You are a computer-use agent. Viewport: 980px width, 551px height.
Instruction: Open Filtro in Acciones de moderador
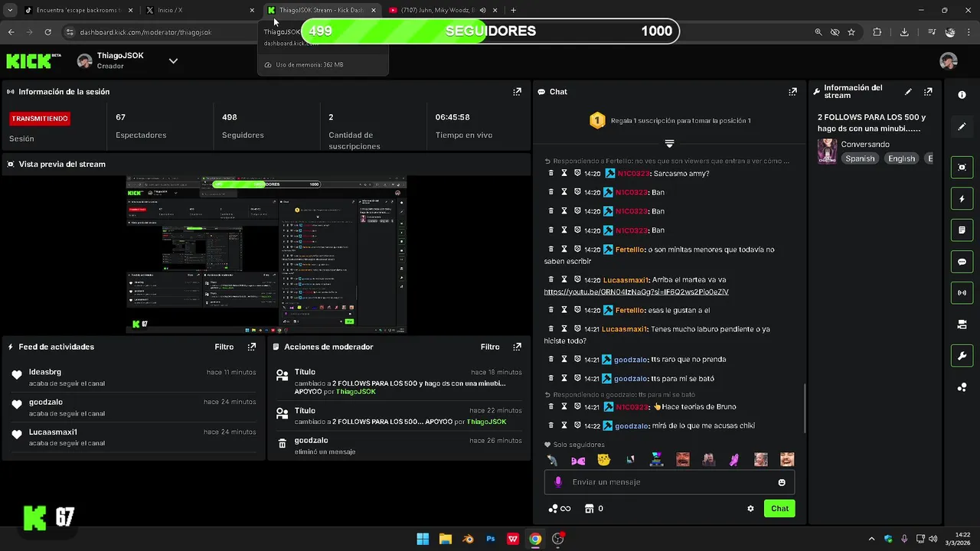tap(490, 347)
